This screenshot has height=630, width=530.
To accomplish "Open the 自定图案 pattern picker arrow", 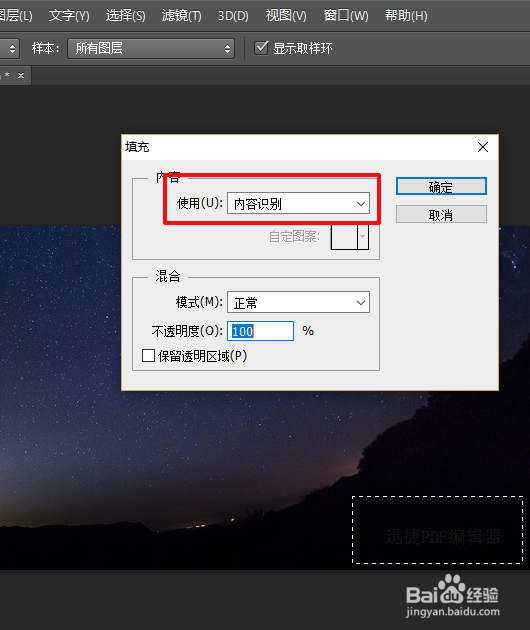I will pos(363,237).
